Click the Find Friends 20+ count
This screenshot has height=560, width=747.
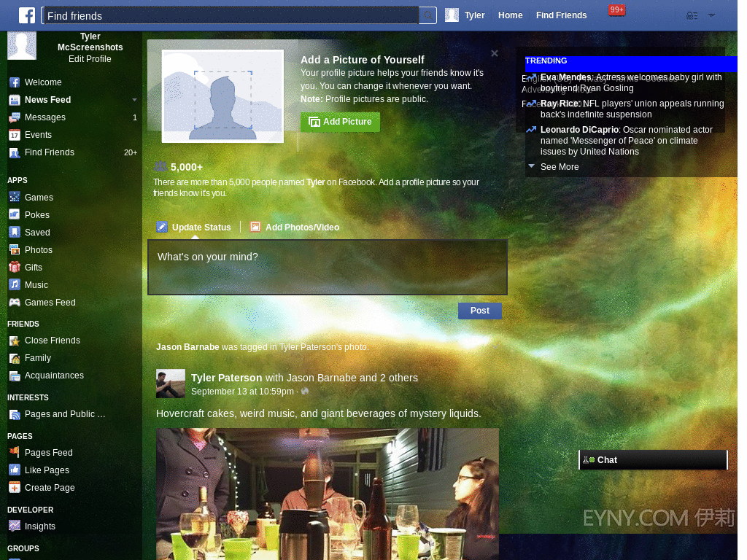[130, 152]
